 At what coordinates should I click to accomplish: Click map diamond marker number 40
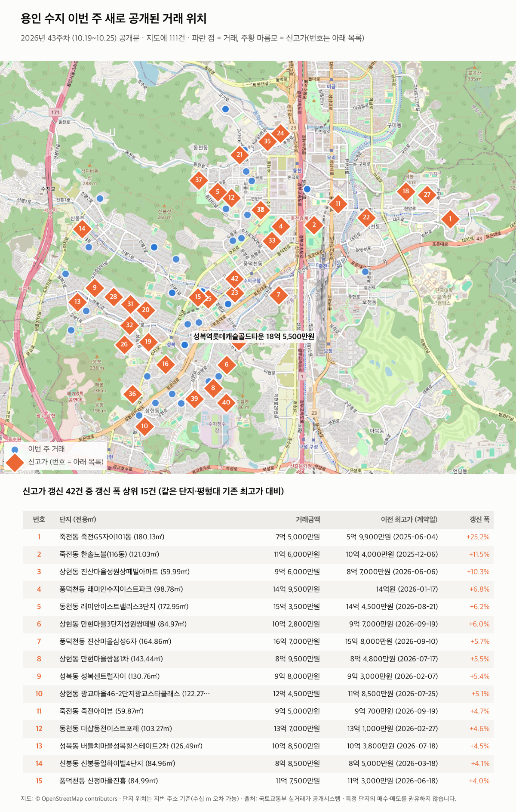(226, 402)
